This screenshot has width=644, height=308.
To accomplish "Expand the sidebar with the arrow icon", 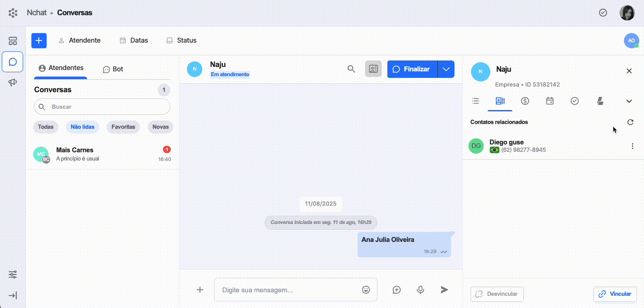I will (13, 295).
